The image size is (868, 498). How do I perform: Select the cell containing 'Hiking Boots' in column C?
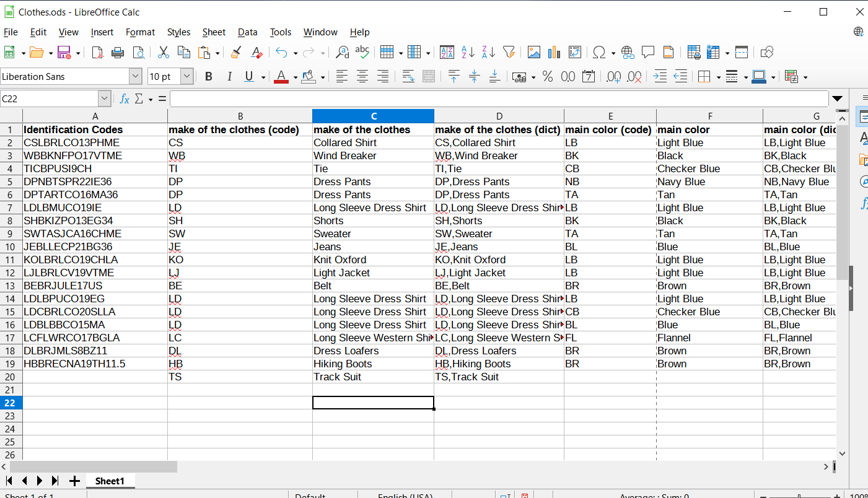[374, 364]
